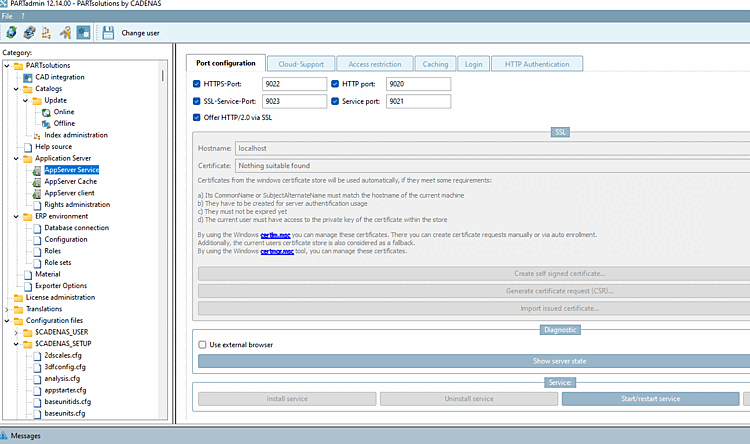Disable Offer HTTP/2.0 via SSL checkbox
750x444 pixels.
pos(197,117)
